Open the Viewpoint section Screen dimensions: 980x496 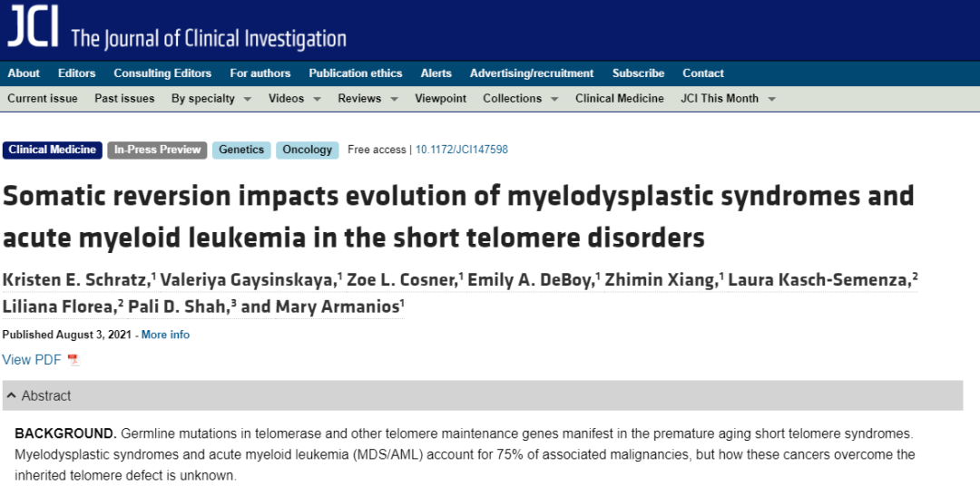pyautogui.click(x=441, y=99)
